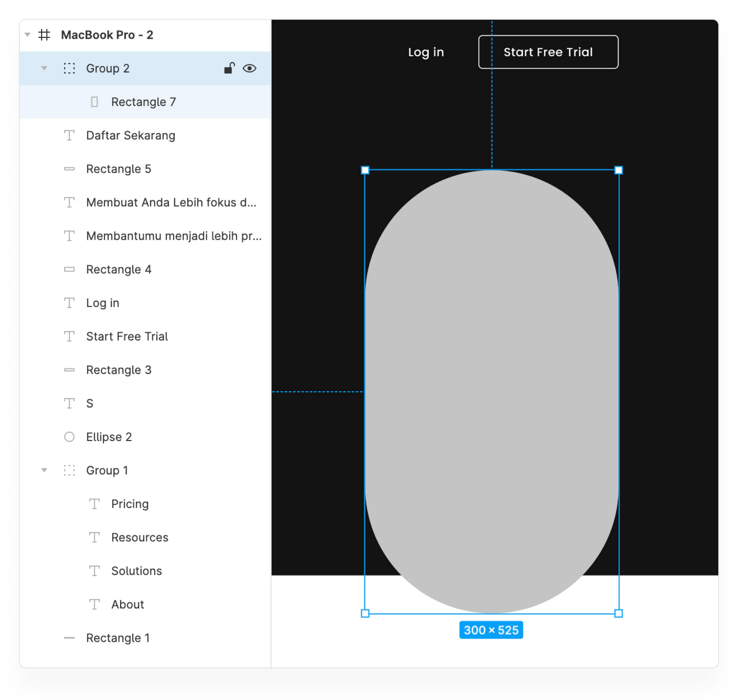The image size is (738, 700).
Task: Click the text icon beside Daftar Sekarang
Action: [69, 135]
